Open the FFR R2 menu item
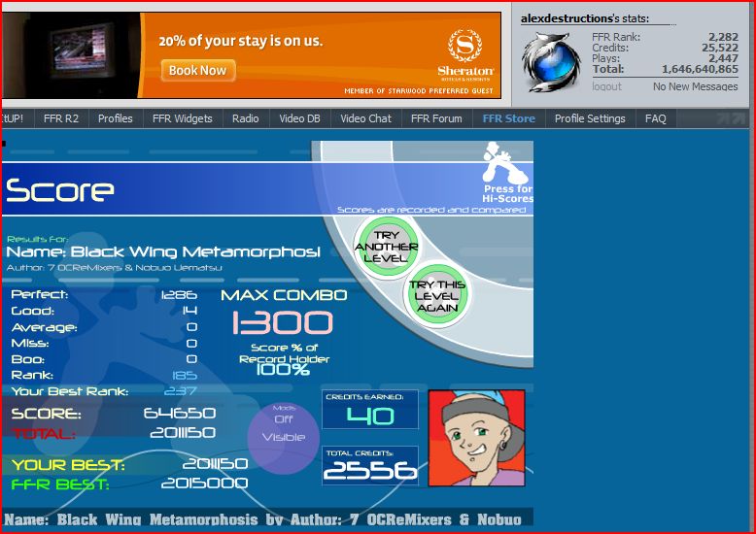This screenshot has height=534, width=756. (x=61, y=118)
